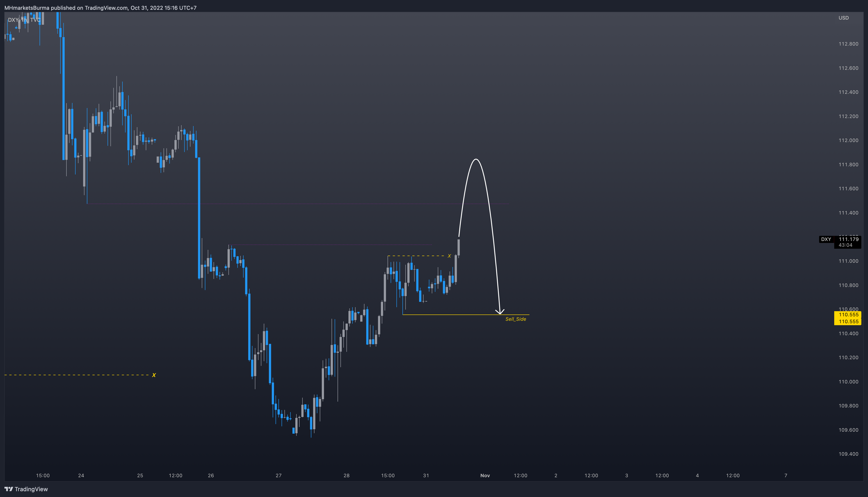Screen dimensions: 868x497
Task: Click the 112.000 price axis label
Action: (x=848, y=140)
